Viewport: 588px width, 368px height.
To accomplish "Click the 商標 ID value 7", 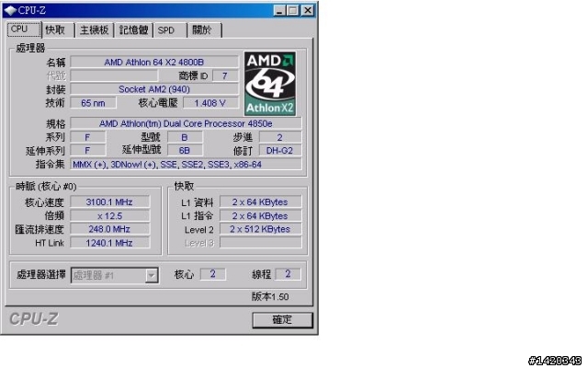I will pyautogui.click(x=225, y=75).
